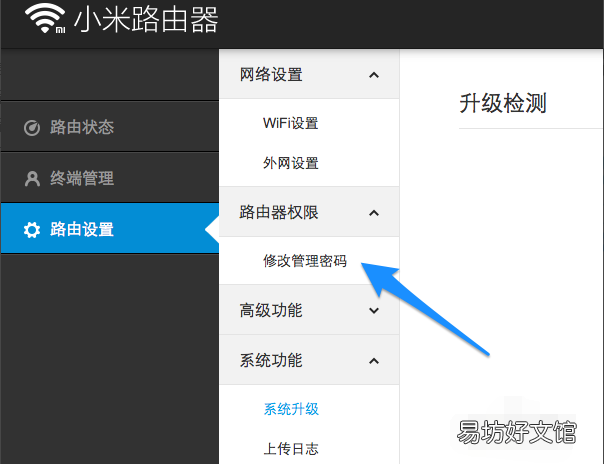Viewport: 604px width, 464px height.
Task: Click the 升级检测 heading
Action: pyautogui.click(x=503, y=103)
